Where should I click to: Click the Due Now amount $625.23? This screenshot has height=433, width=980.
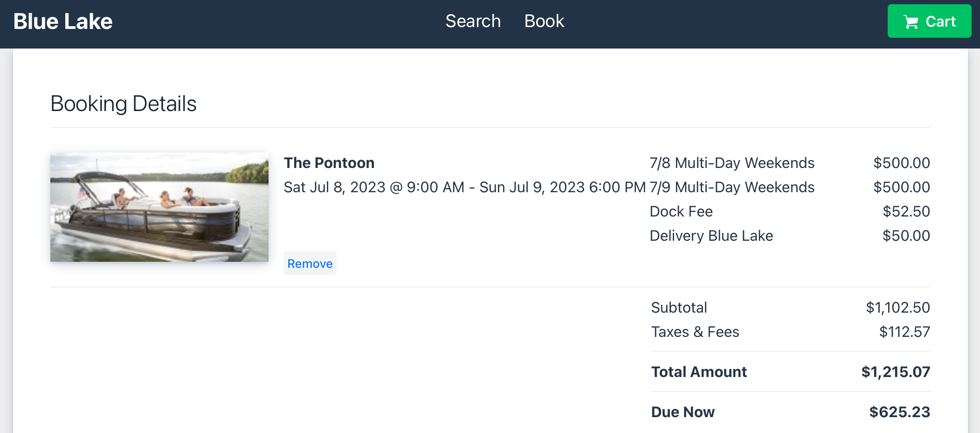point(900,412)
